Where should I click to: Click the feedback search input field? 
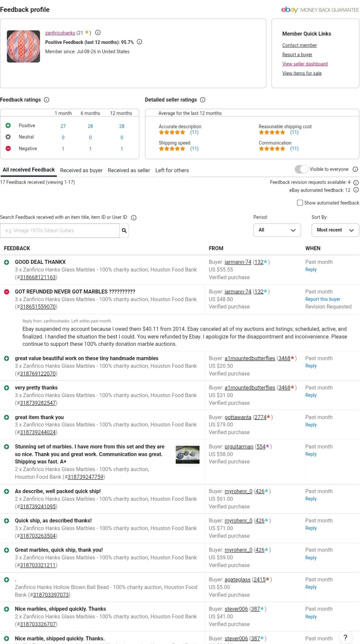click(60, 231)
